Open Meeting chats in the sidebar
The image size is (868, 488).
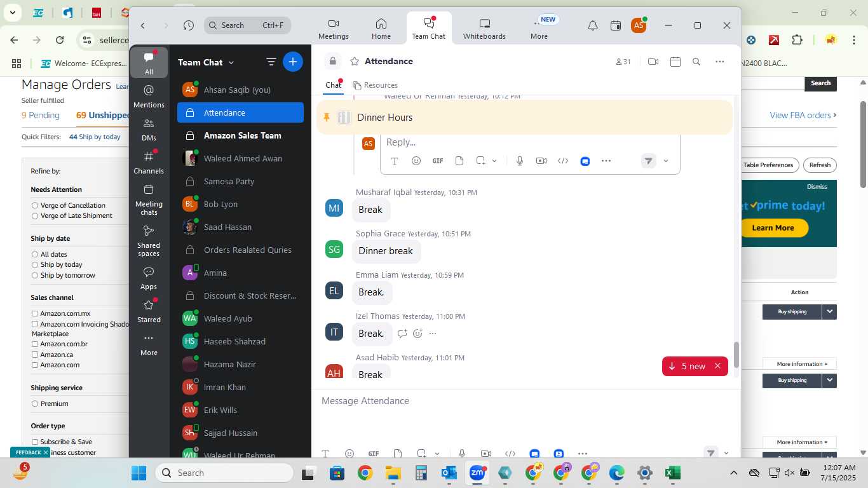point(149,199)
